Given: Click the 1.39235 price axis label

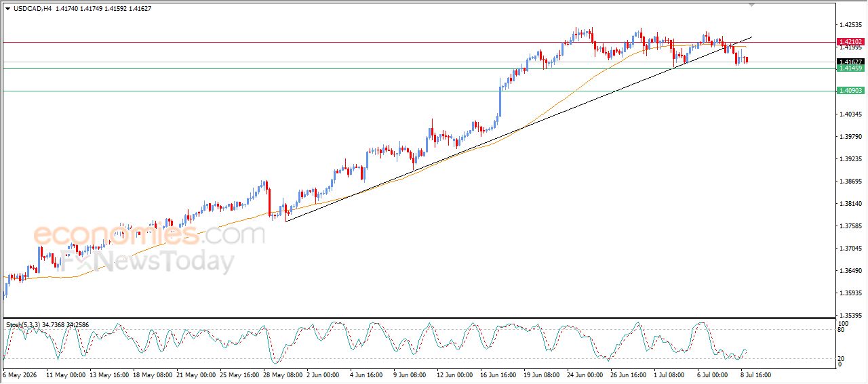Looking at the screenshot, I should 850,159.
